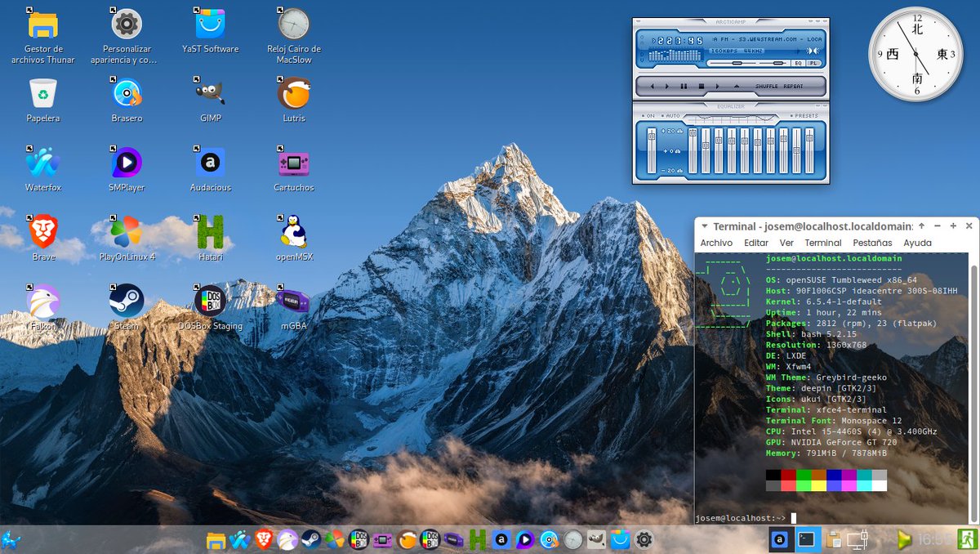Toggle the PL playlist button
The height and width of the screenshot is (554, 980).
pyautogui.click(x=813, y=63)
